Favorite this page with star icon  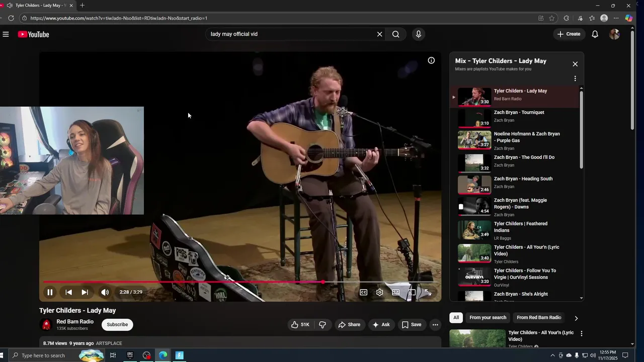point(552,18)
